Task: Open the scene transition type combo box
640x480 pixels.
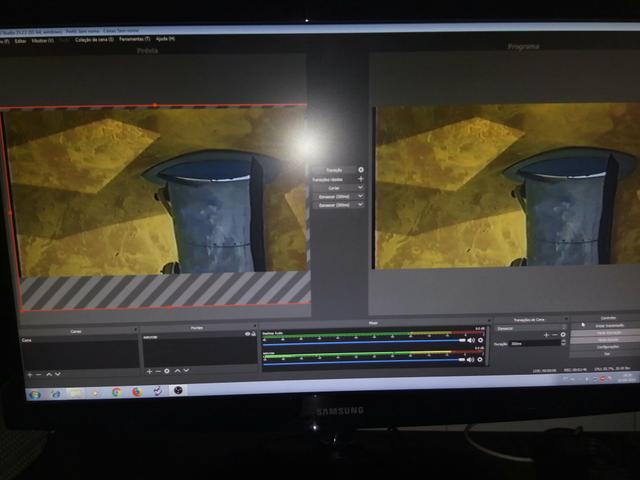Action: click(531, 328)
